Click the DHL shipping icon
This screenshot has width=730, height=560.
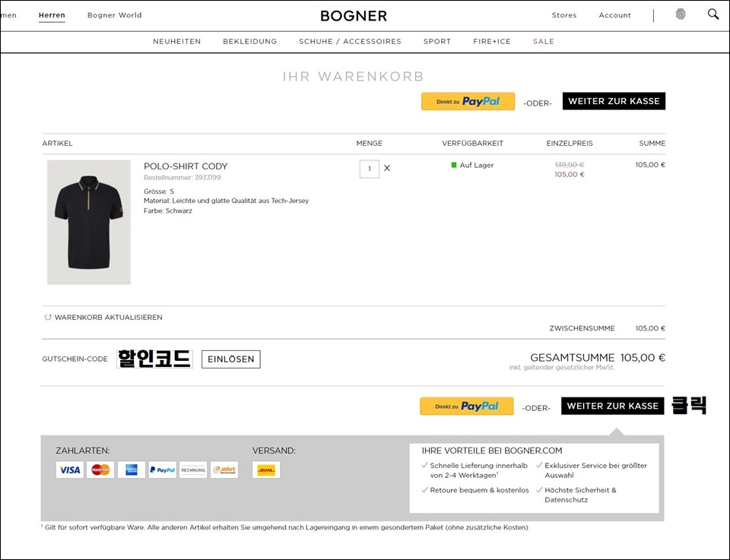266,470
